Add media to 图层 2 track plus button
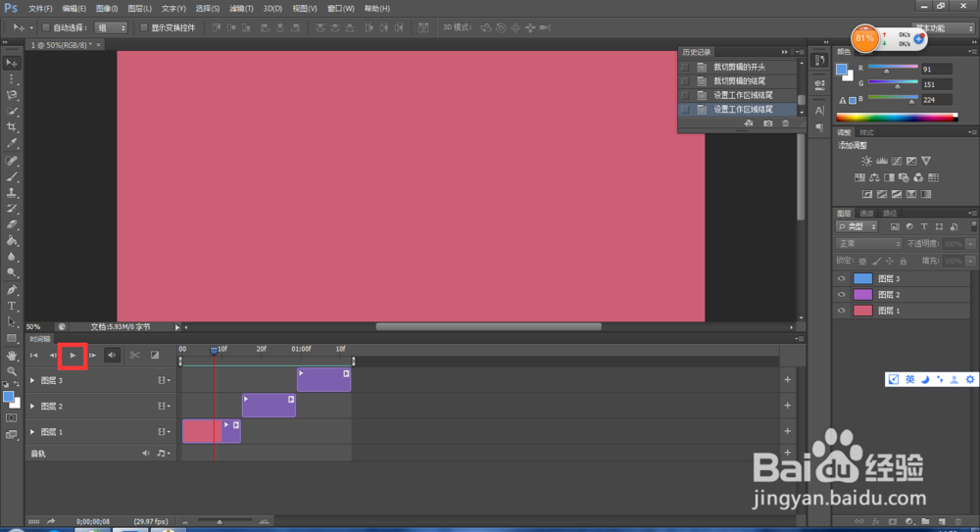 tap(788, 405)
